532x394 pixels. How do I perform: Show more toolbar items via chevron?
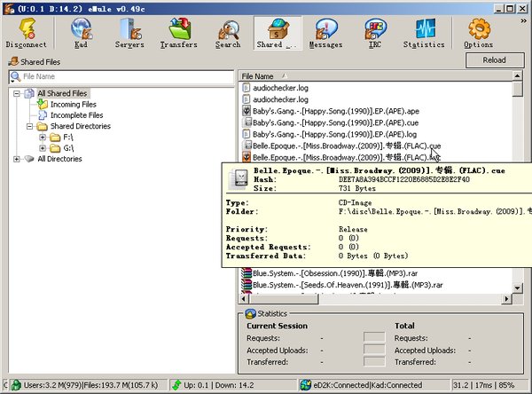tap(523, 21)
